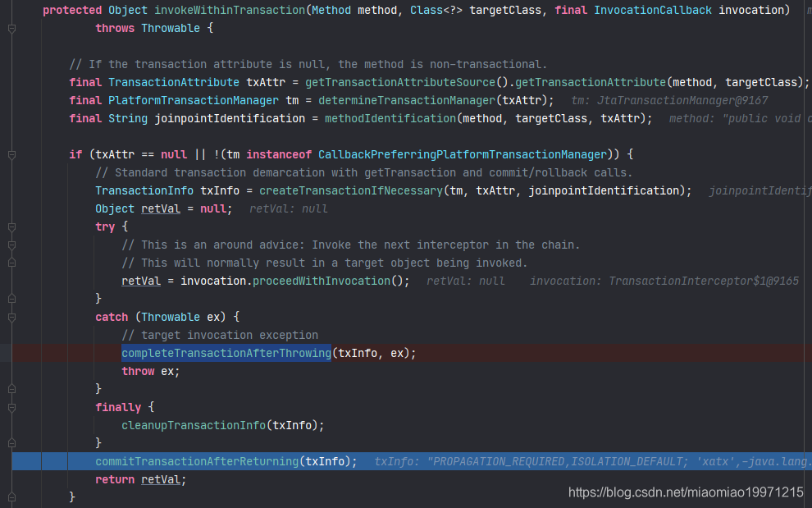Collapse the if (txAttr == null block
This screenshot has height=508, width=812.
pyautogui.click(x=12, y=154)
